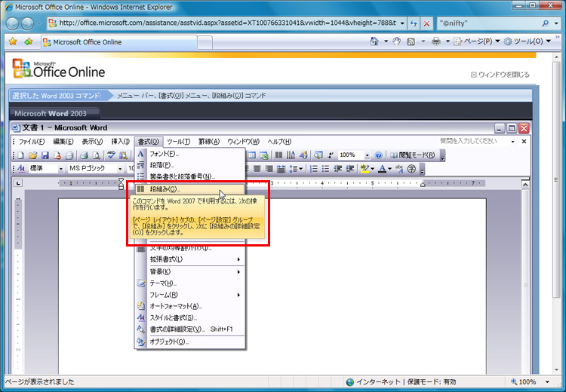The width and height of the screenshot is (566, 392).
Task: Click the blue Help question mark icon
Action: click(378, 155)
